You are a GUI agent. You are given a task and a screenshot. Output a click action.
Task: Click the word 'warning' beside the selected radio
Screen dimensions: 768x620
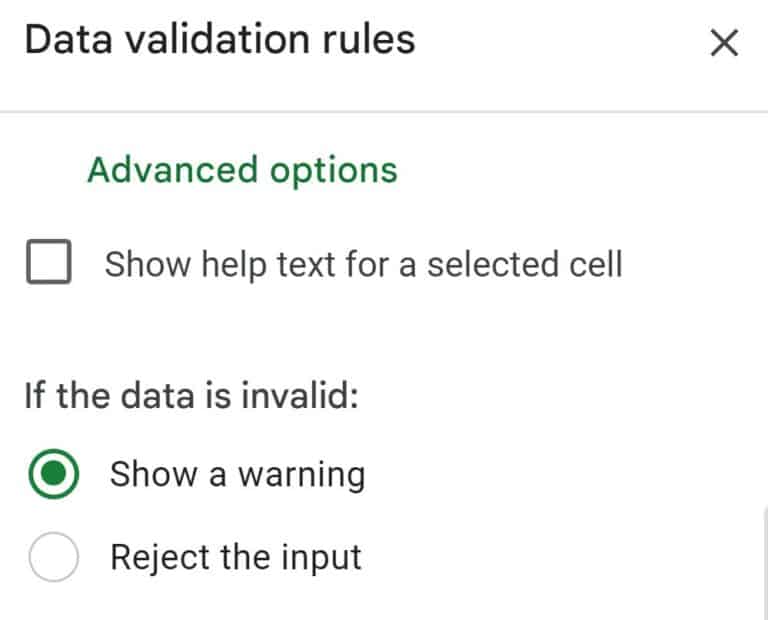(x=302, y=476)
